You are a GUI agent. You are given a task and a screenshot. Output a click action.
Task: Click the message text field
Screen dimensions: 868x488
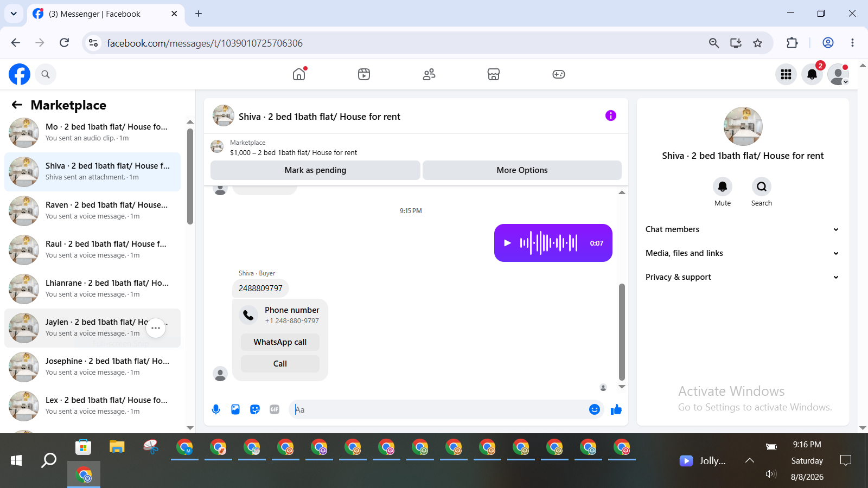coord(438,409)
